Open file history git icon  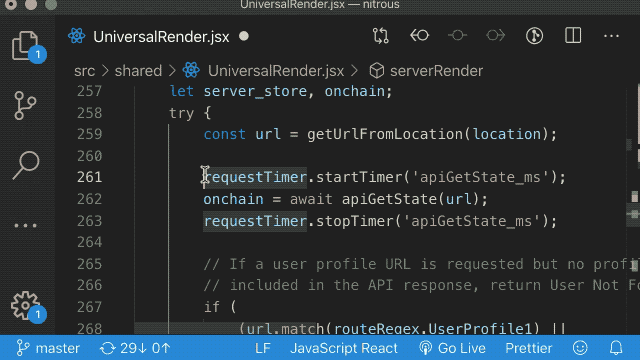(x=534, y=36)
